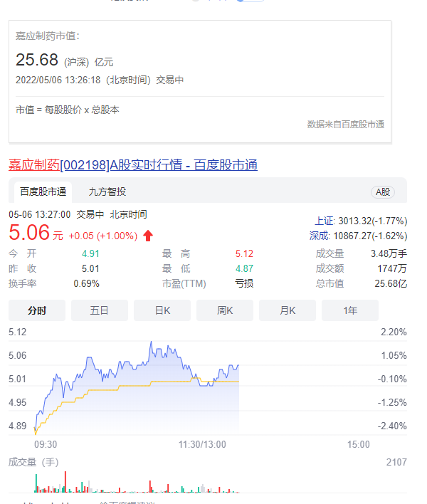Click the 成交额 value 1747万
The width and height of the screenshot is (427, 504).
point(392,268)
